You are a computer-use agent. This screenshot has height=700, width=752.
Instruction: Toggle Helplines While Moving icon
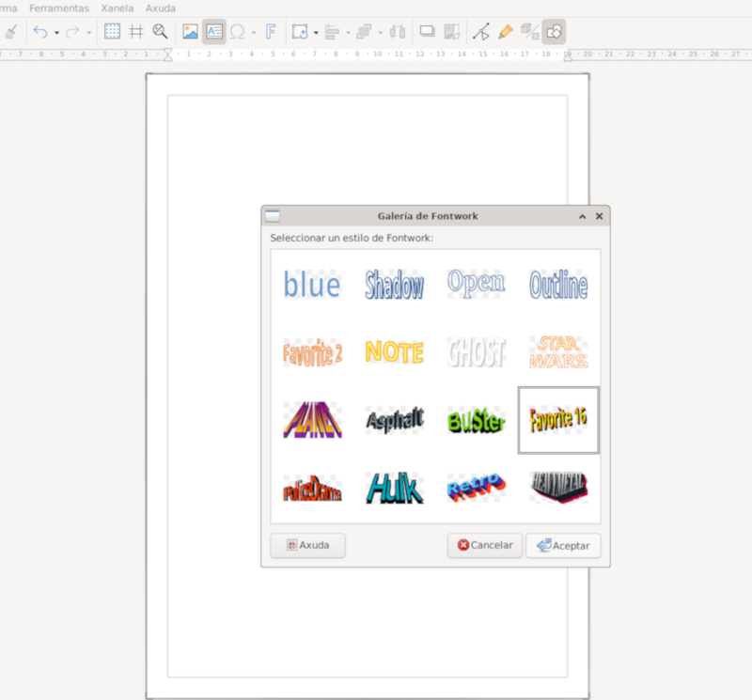(136, 32)
